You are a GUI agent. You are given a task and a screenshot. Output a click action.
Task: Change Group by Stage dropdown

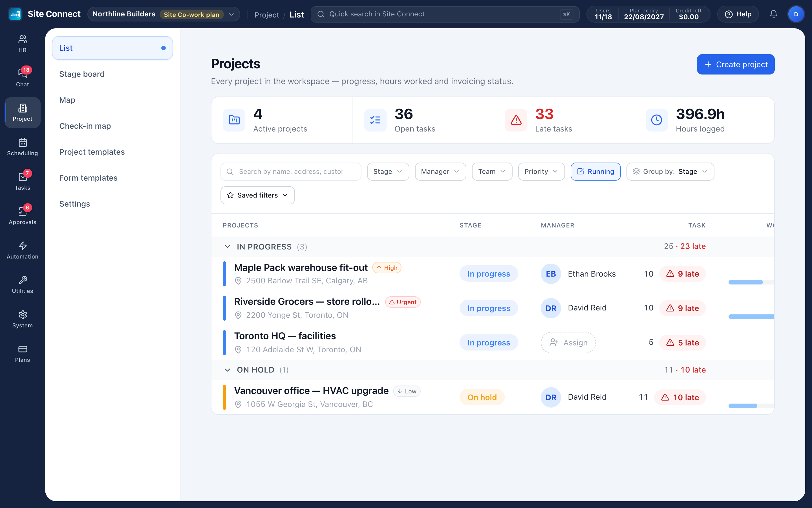tap(670, 172)
